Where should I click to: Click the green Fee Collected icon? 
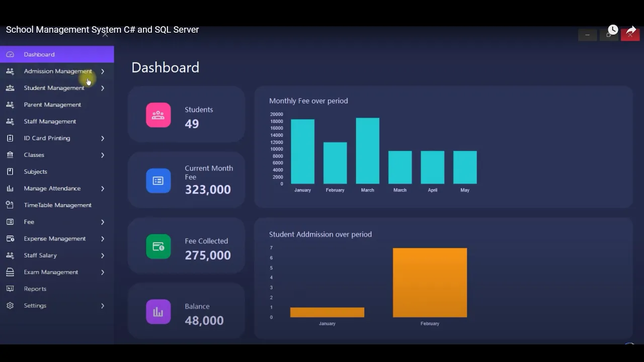point(158,246)
